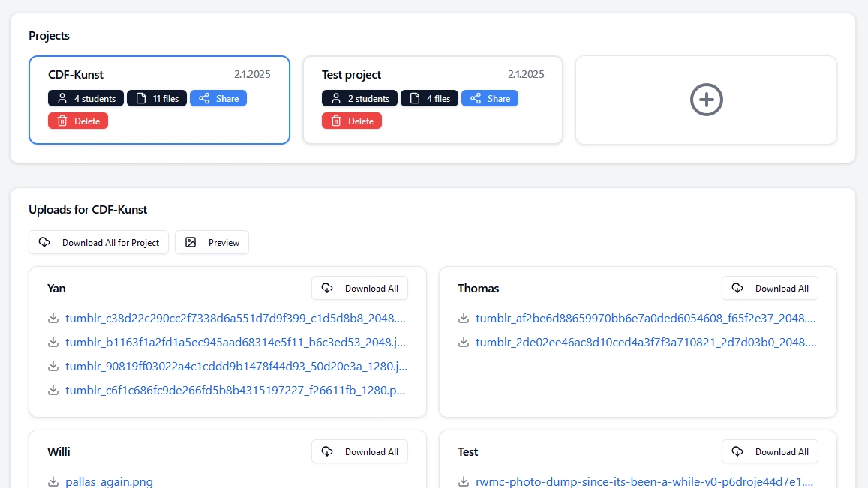Click Download All on the Willi card
The width and height of the screenshot is (868, 488).
pos(359,451)
